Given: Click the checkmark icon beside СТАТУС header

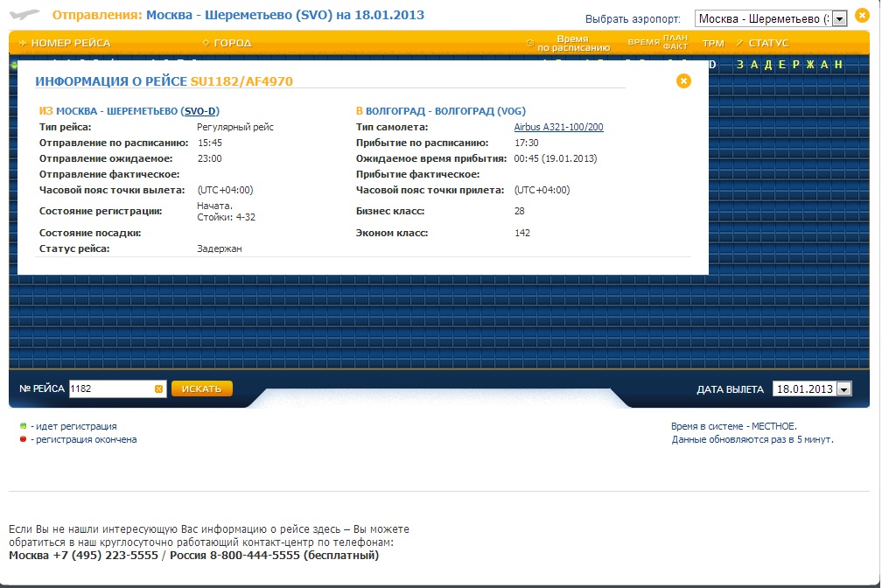Looking at the screenshot, I should pyautogui.click(x=739, y=43).
